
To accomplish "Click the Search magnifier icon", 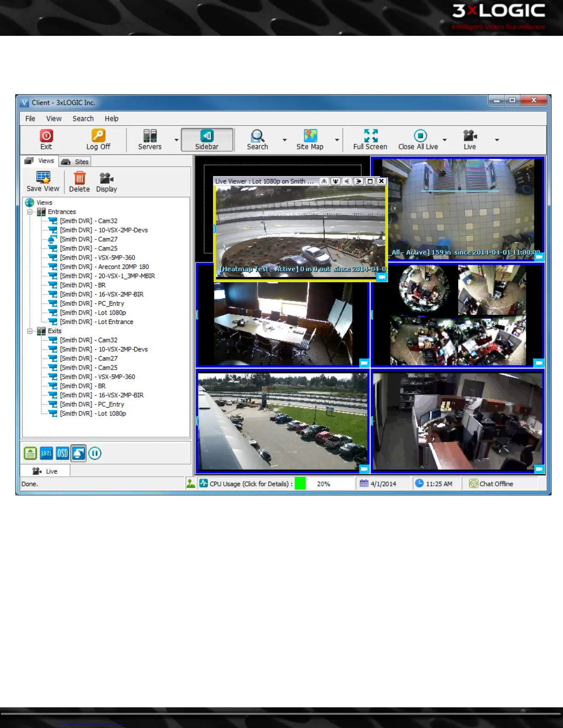I will [257, 136].
